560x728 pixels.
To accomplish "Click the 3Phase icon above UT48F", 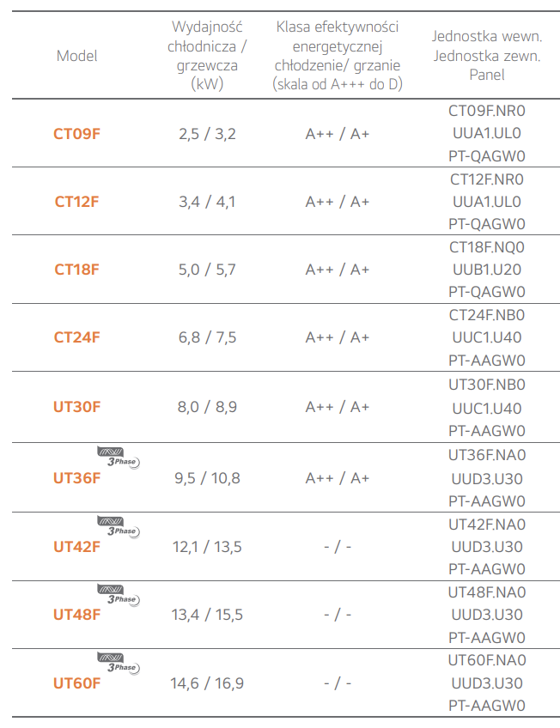I will coord(119,595).
